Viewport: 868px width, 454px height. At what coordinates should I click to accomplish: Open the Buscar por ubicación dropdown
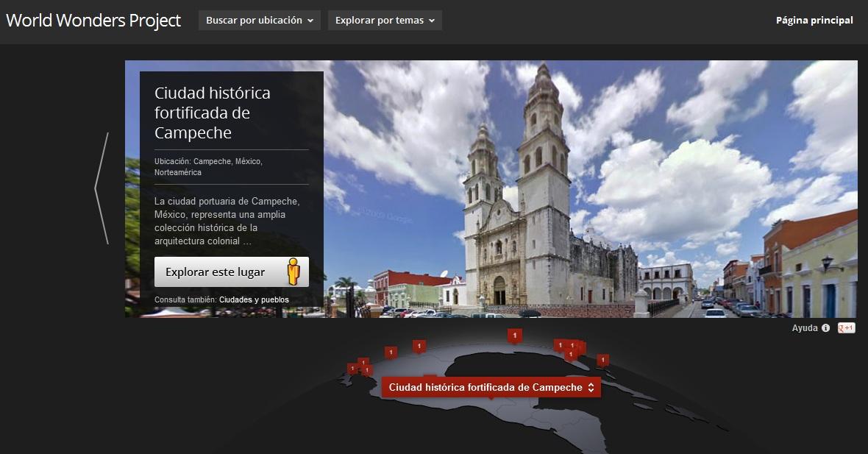coord(260,21)
